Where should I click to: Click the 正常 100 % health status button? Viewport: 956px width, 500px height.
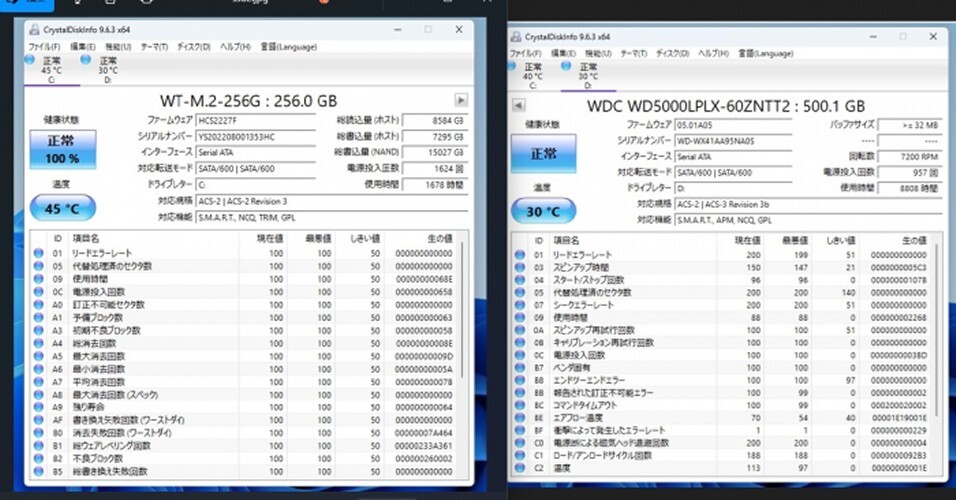[x=63, y=149]
